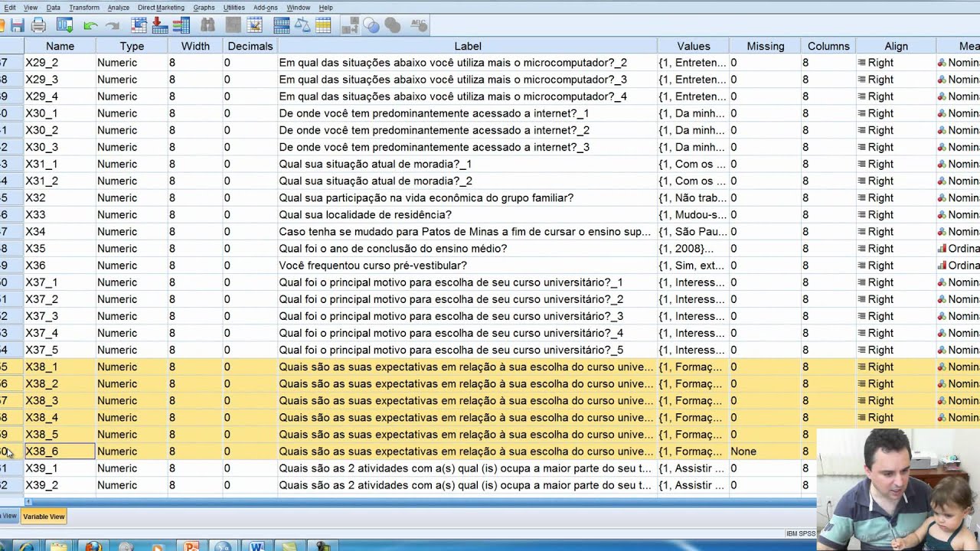Click the Insert Variable toolbar icon
The image size is (980, 551).
pos(255,25)
